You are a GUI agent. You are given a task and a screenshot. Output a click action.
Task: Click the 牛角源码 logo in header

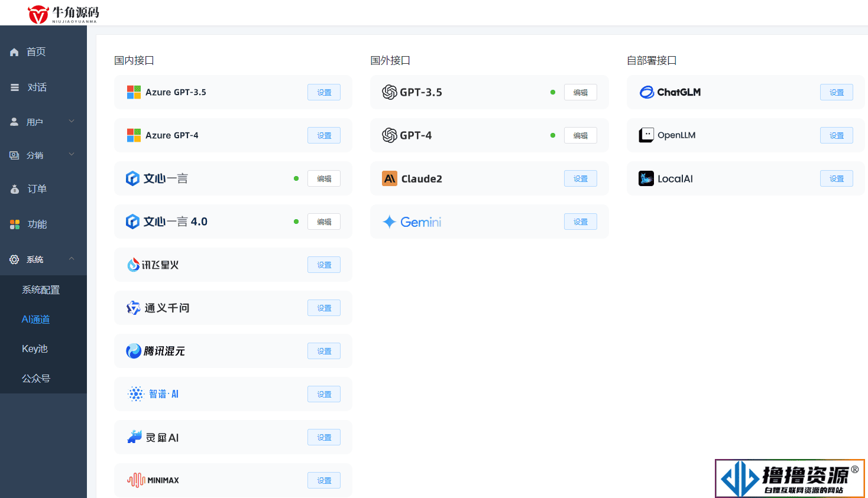point(63,14)
